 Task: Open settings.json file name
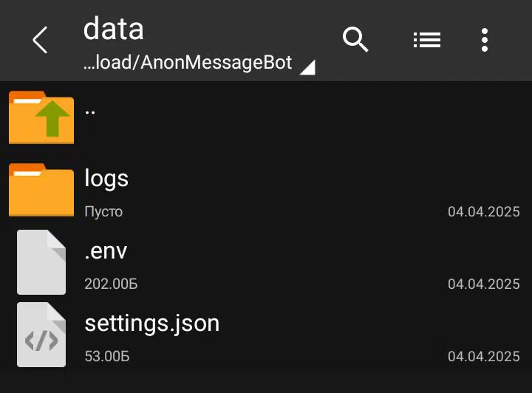click(x=152, y=324)
